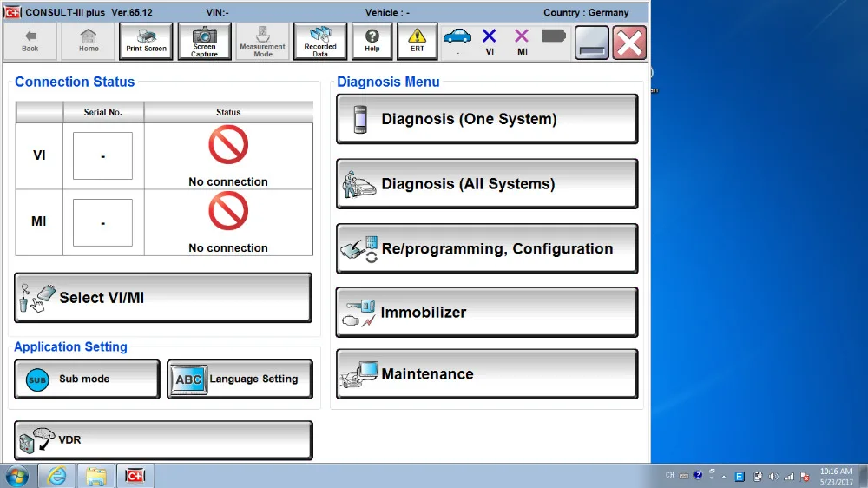Open the volume speaker tray icon
Viewport: 868px width, 488px height.
click(773, 477)
